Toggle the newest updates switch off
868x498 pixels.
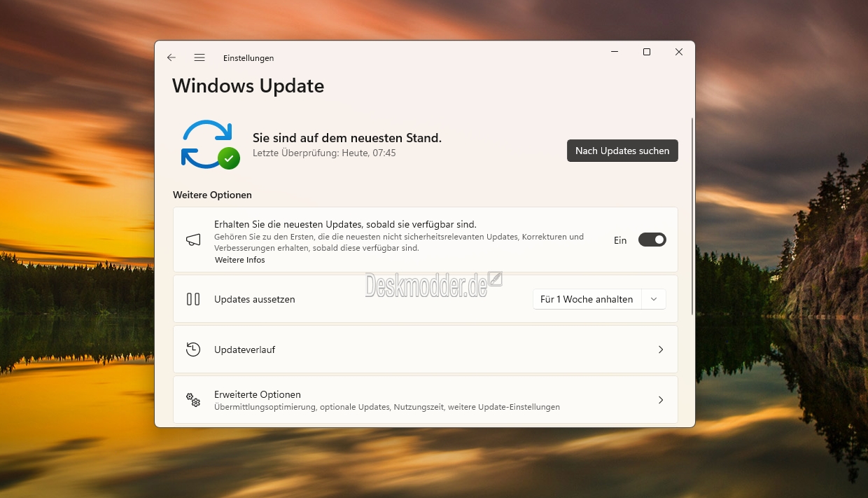(x=652, y=240)
